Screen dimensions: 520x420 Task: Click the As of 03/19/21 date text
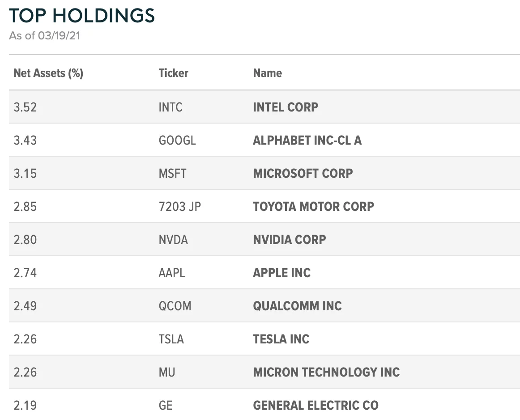(44, 36)
